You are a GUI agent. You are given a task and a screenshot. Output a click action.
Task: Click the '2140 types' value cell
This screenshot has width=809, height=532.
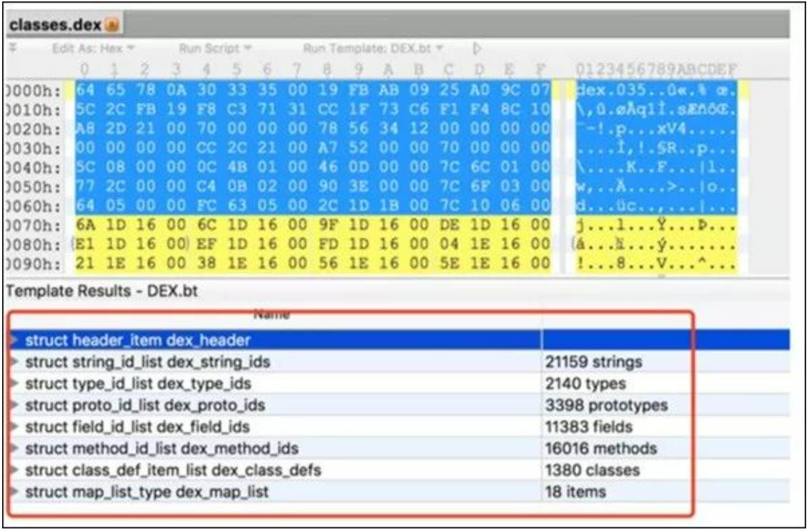click(x=585, y=383)
